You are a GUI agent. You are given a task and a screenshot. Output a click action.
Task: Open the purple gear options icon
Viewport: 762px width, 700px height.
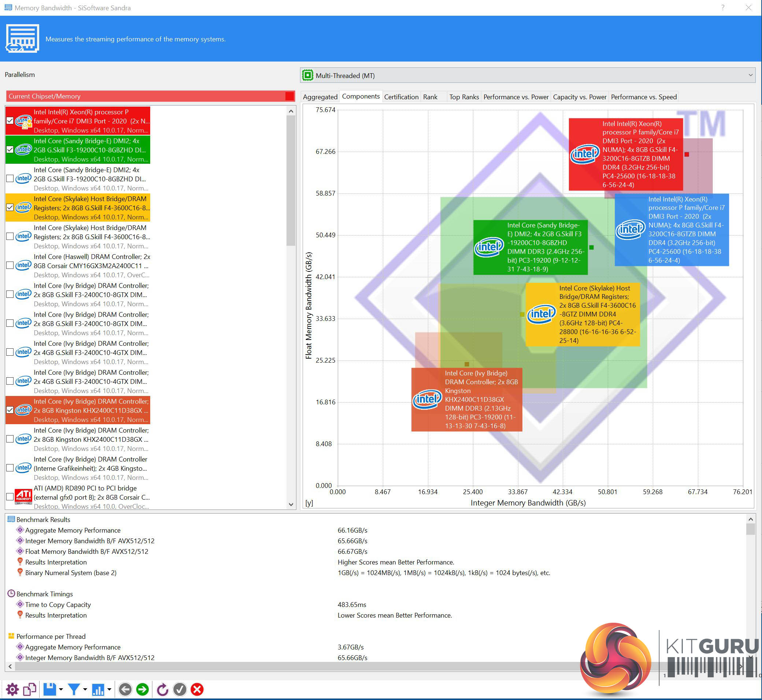pos(12,689)
